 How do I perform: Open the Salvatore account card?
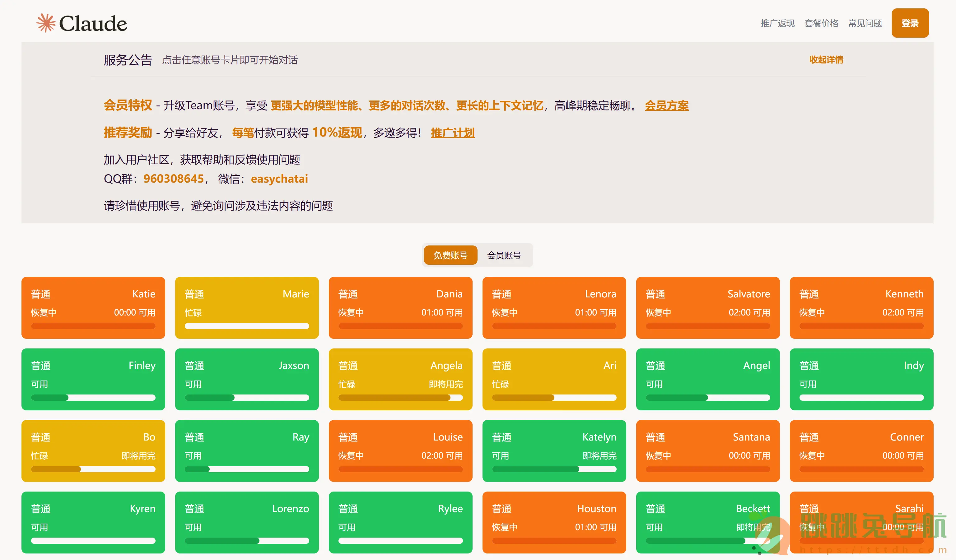tap(708, 308)
